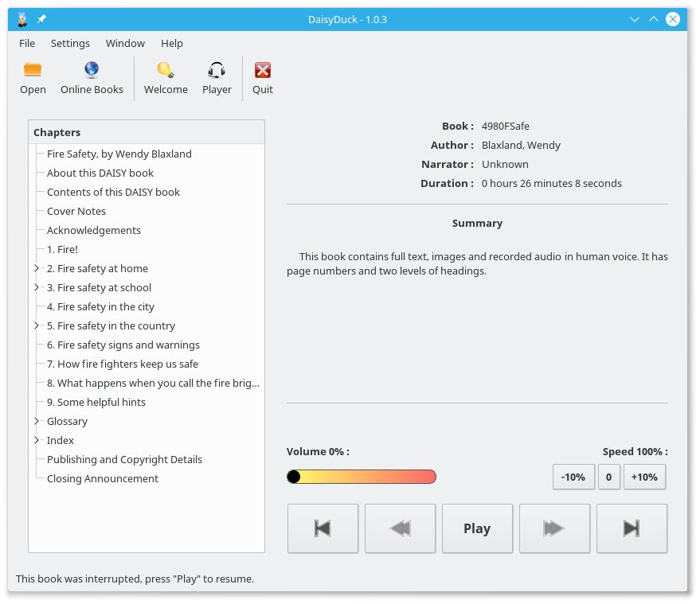The height and width of the screenshot is (604, 700).
Task: Switch to the Player view
Action: point(217,76)
